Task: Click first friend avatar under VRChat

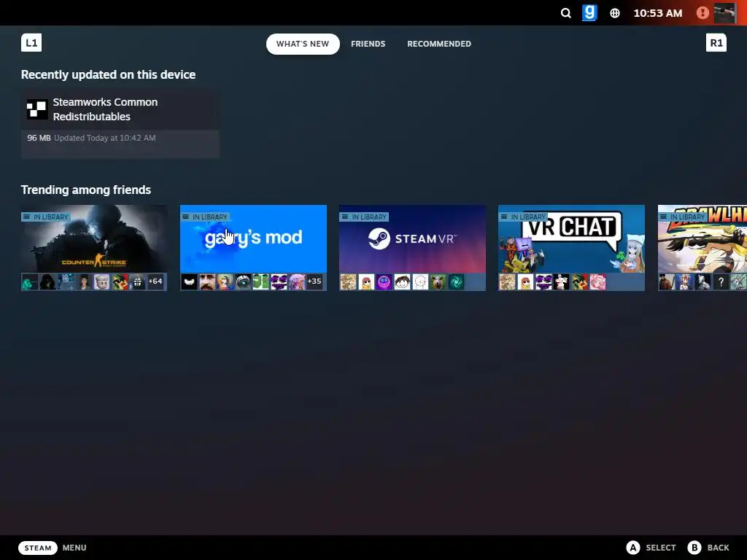Action: pyautogui.click(x=507, y=282)
